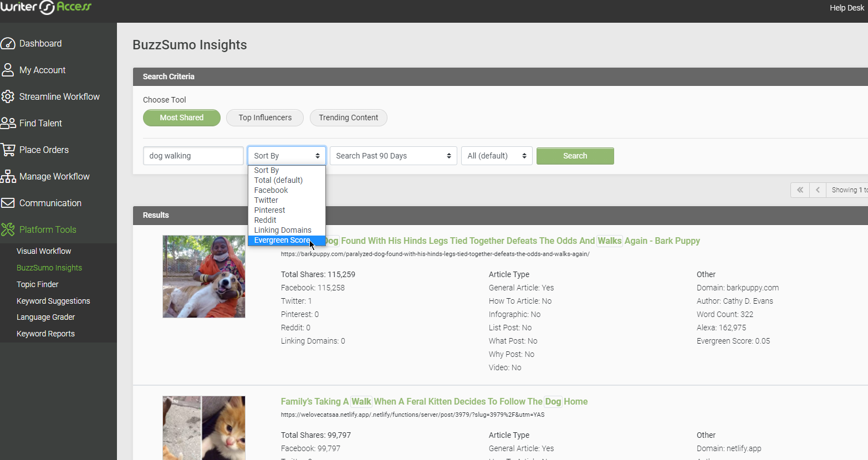Screen dimensions: 868x460
Task: Click the dog walking search field
Action: coord(193,156)
